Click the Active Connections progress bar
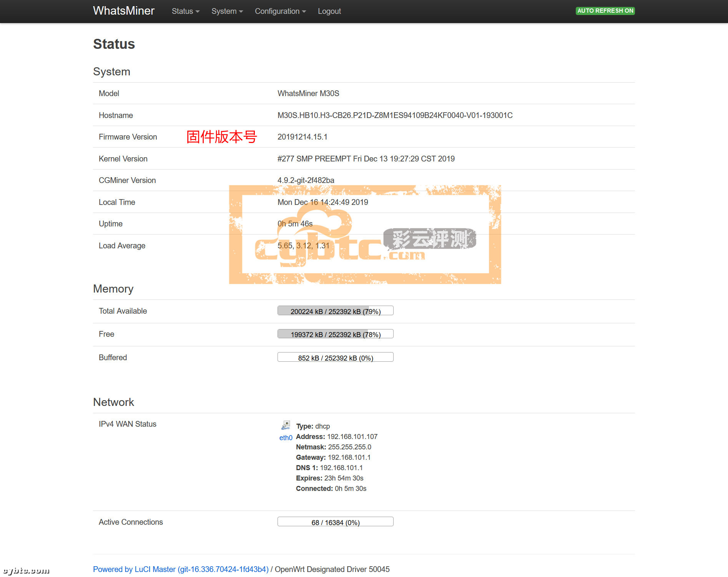Image resolution: width=728 pixels, height=577 pixels. coord(335,522)
